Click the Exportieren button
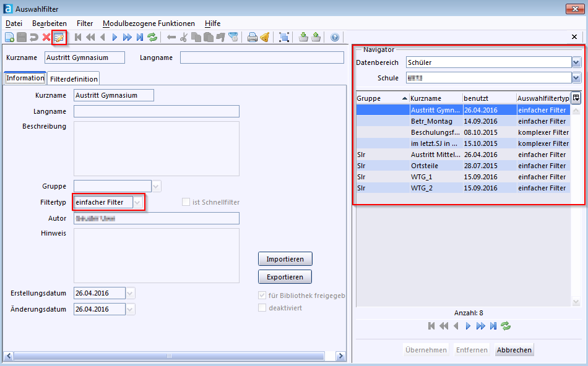This screenshot has height=366, width=588. [x=285, y=277]
